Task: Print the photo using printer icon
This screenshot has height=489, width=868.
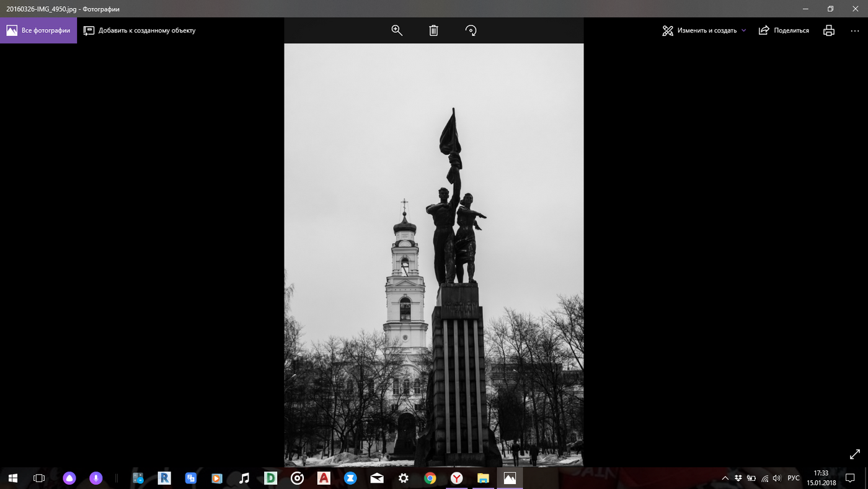Action: point(828,30)
